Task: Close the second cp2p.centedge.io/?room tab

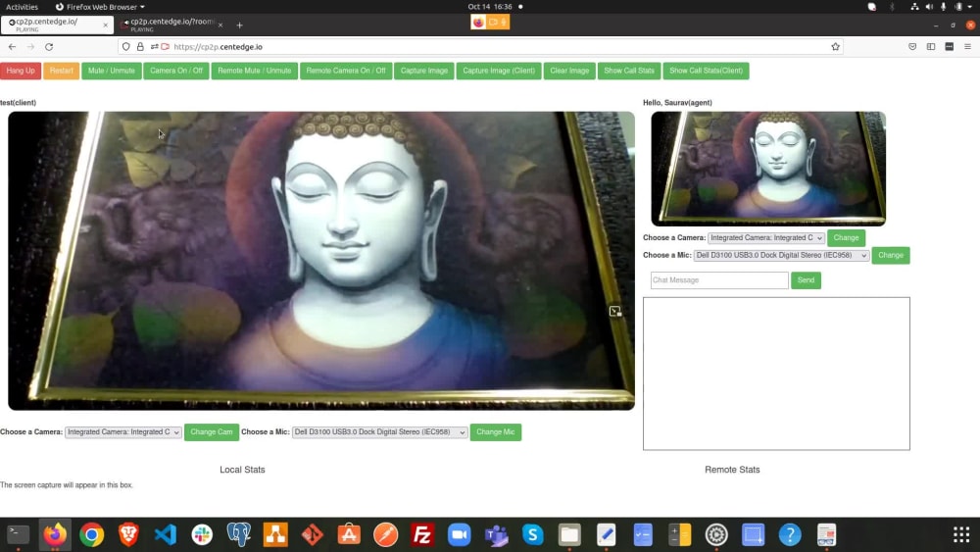Action: pyautogui.click(x=220, y=25)
